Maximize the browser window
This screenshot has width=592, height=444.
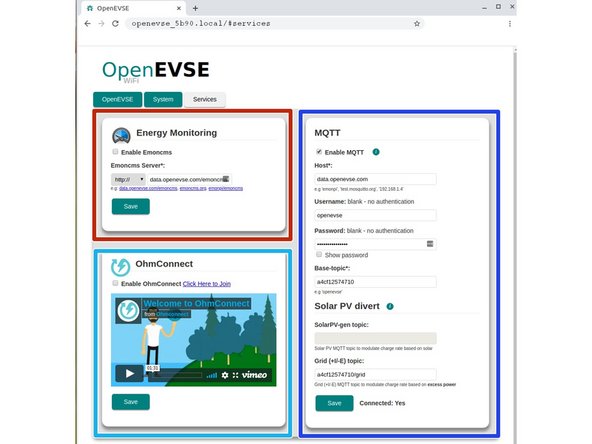[498, 6]
